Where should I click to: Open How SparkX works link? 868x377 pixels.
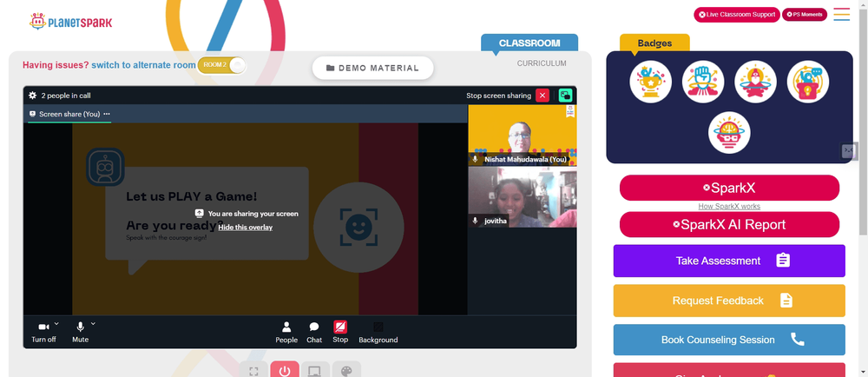[x=729, y=207]
